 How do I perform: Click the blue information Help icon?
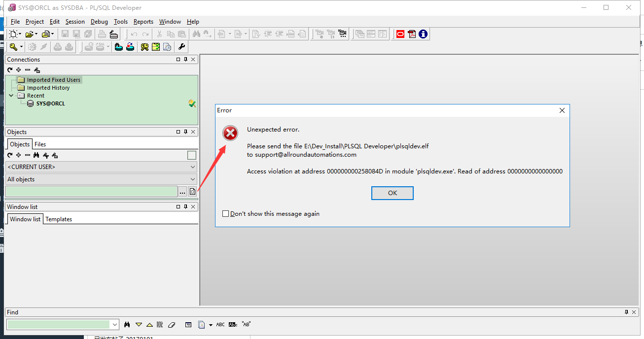423,34
